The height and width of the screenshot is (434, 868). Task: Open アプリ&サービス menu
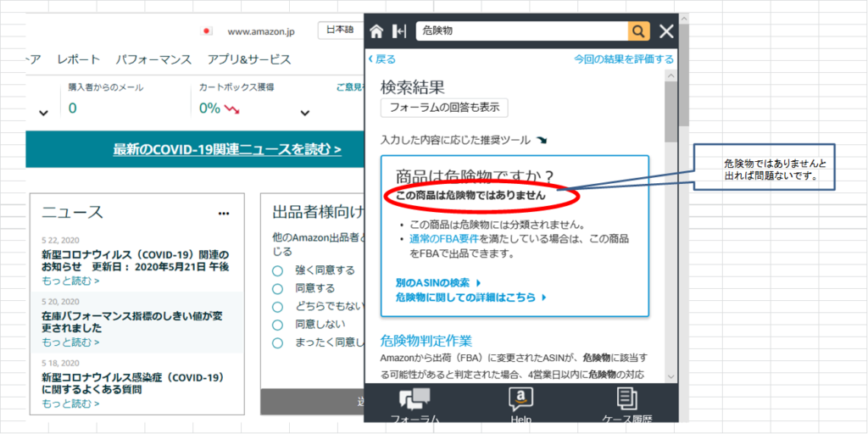[x=249, y=60]
